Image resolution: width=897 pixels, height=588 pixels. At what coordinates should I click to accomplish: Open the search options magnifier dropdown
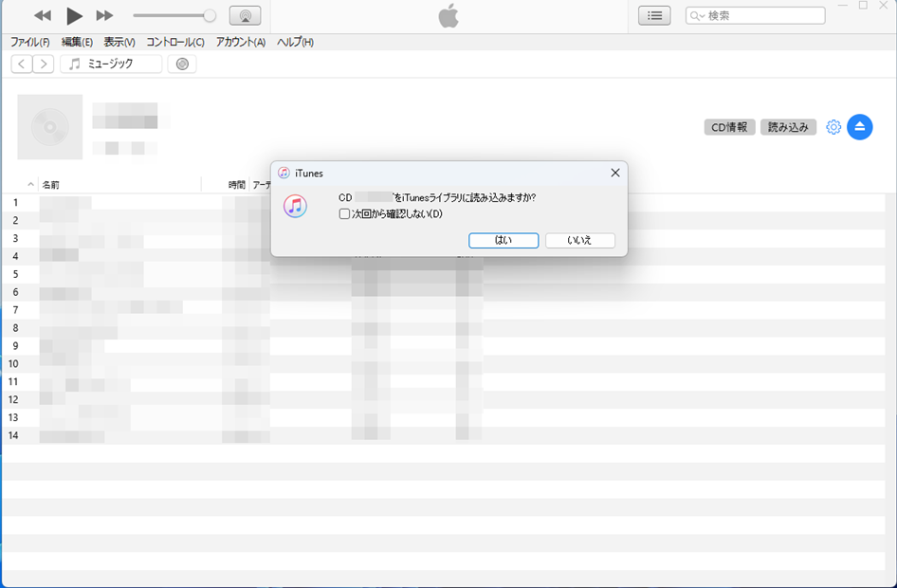[x=697, y=15]
